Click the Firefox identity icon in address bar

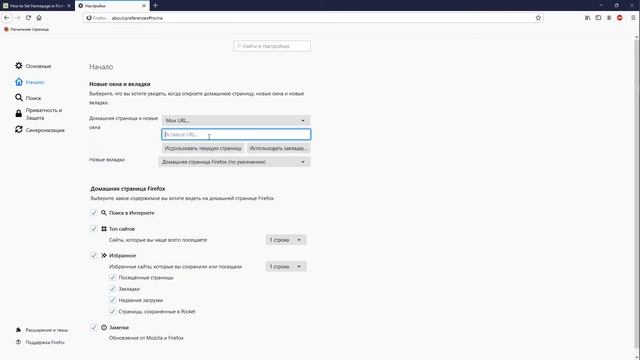tap(89, 18)
